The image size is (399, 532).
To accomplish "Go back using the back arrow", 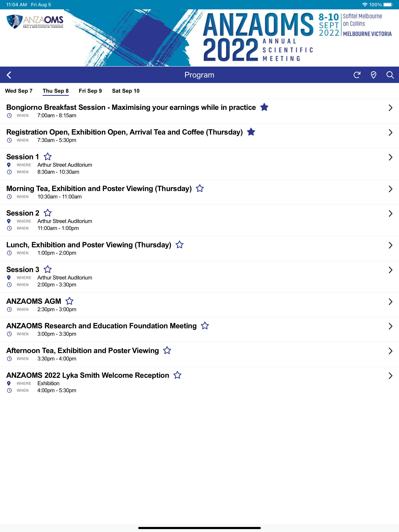I will (x=9, y=75).
